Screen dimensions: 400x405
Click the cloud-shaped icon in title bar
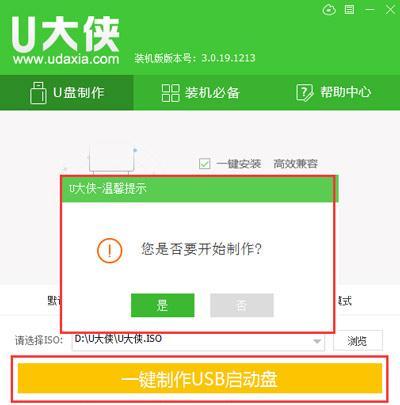pyautogui.click(x=329, y=10)
